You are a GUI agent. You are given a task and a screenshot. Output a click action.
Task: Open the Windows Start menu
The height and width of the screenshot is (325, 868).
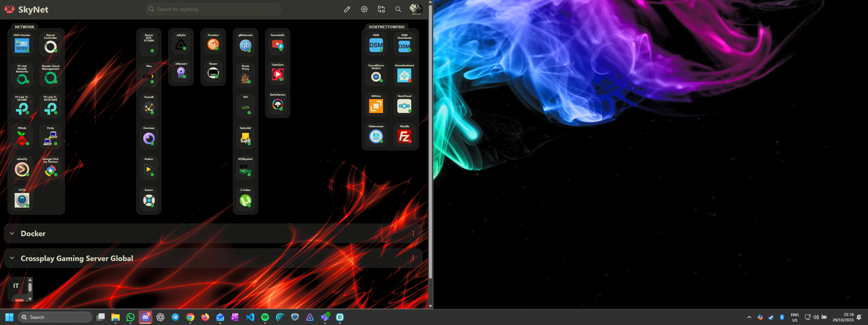[x=10, y=317]
